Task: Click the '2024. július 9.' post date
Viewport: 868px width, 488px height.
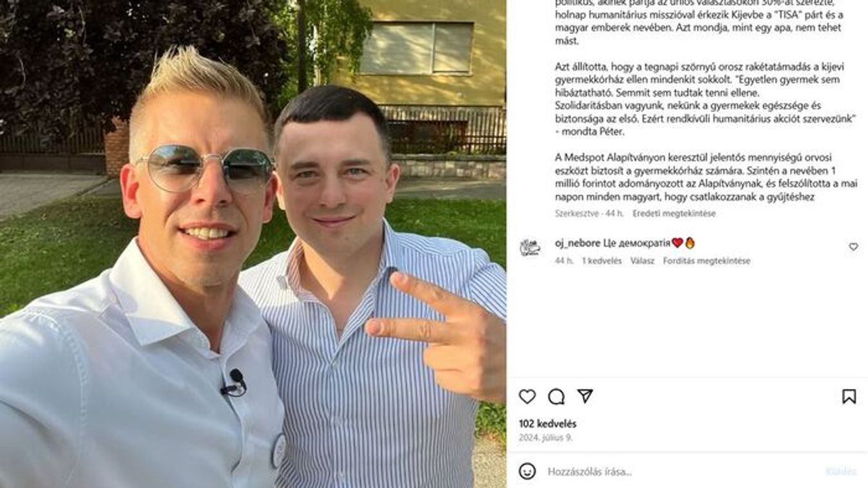Action: click(546, 437)
